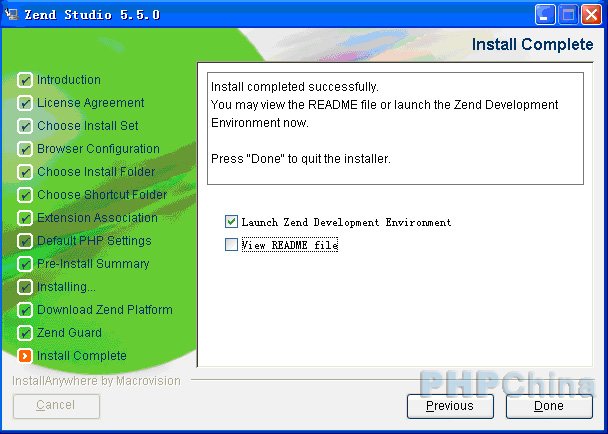Close the Zend Studio installer window

point(591,15)
